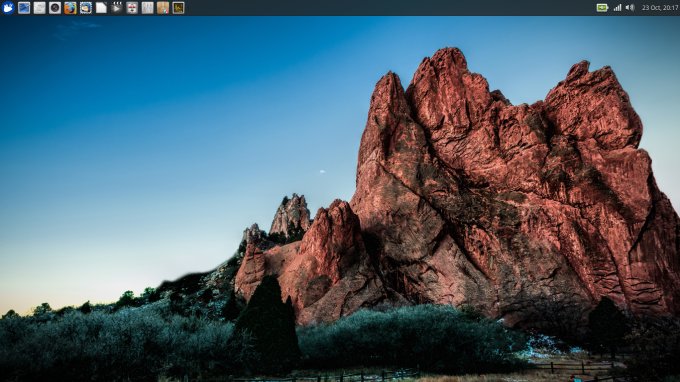Open the Xfce mouse applications menu
Image resolution: width=680 pixels, height=382 pixels.
pyautogui.click(x=8, y=8)
